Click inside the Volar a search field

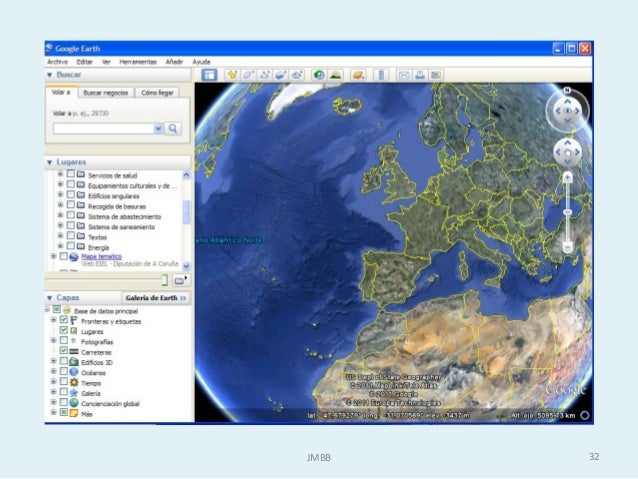coord(103,129)
